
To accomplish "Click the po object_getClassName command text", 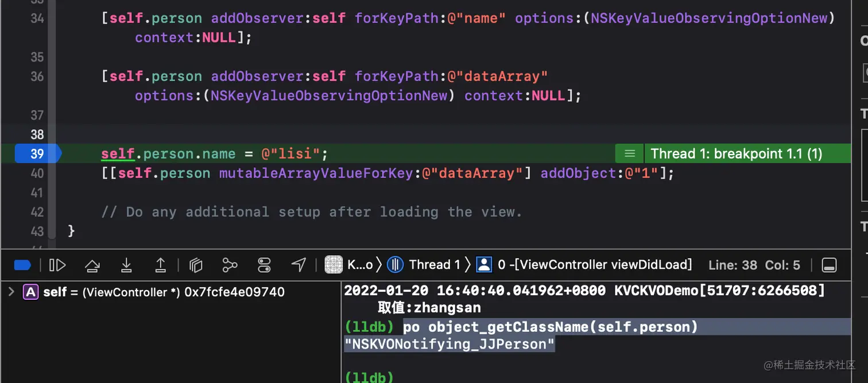I will coord(551,327).
